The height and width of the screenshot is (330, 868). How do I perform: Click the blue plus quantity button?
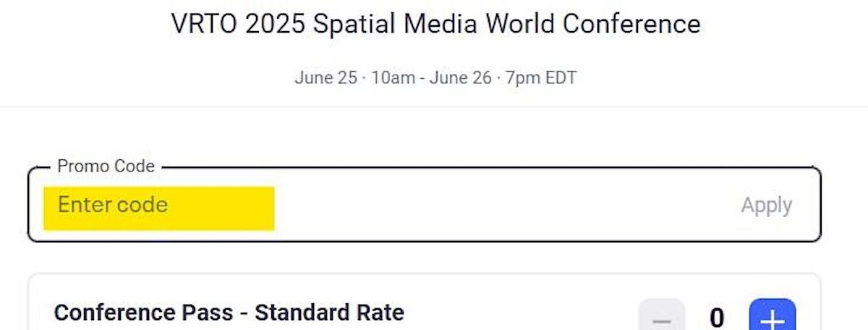(x=773, y=317)
